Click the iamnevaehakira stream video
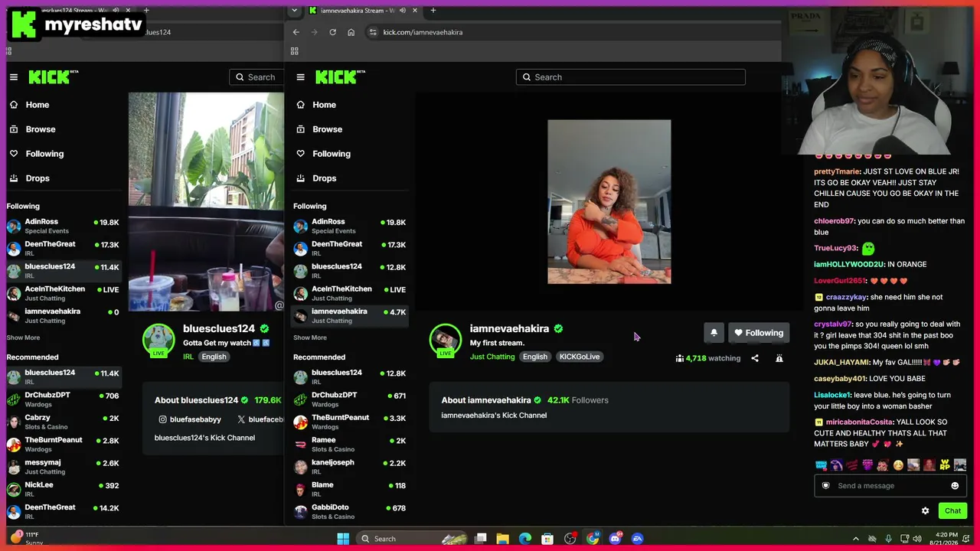 (x=609, y=202)
